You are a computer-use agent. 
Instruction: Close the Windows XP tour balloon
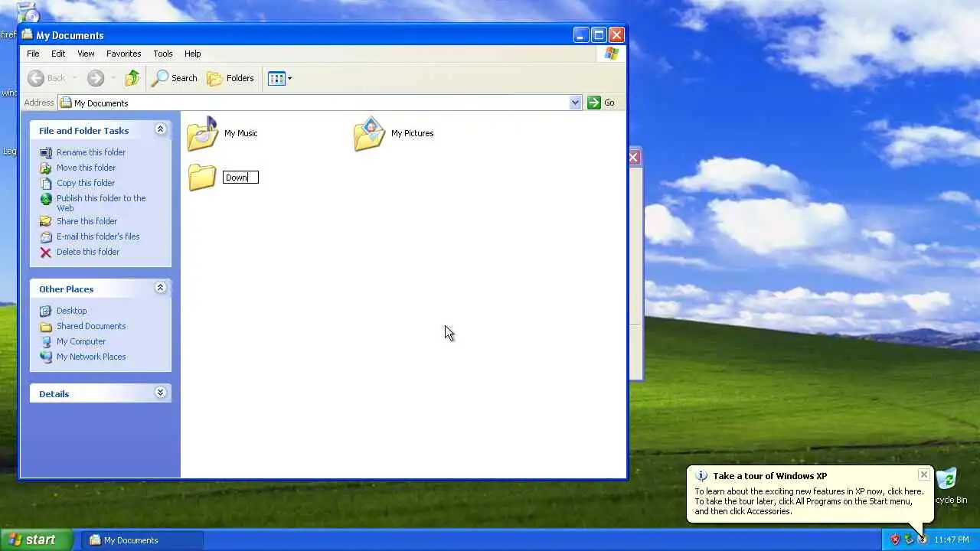click(x=923, y=474)
